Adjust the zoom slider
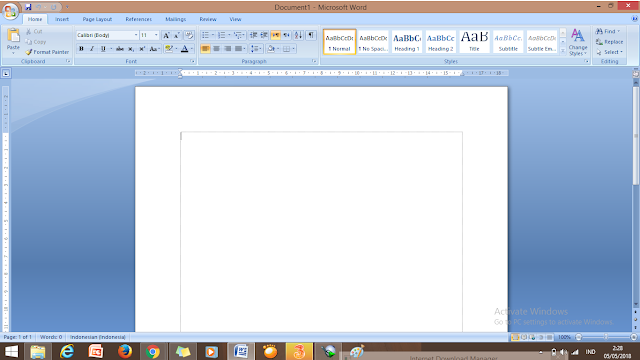640x360 pixels. (606, 337)
